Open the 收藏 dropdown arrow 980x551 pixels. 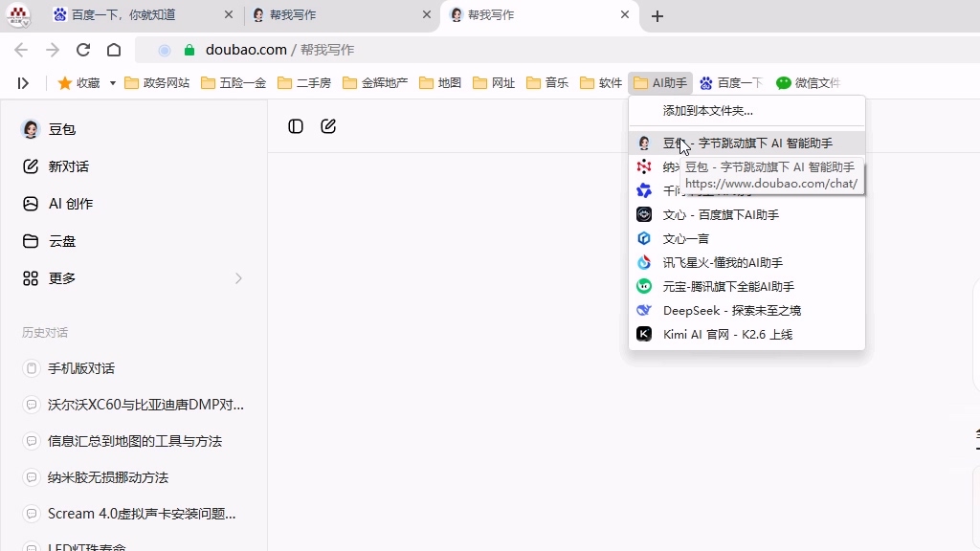coord(113,83)
